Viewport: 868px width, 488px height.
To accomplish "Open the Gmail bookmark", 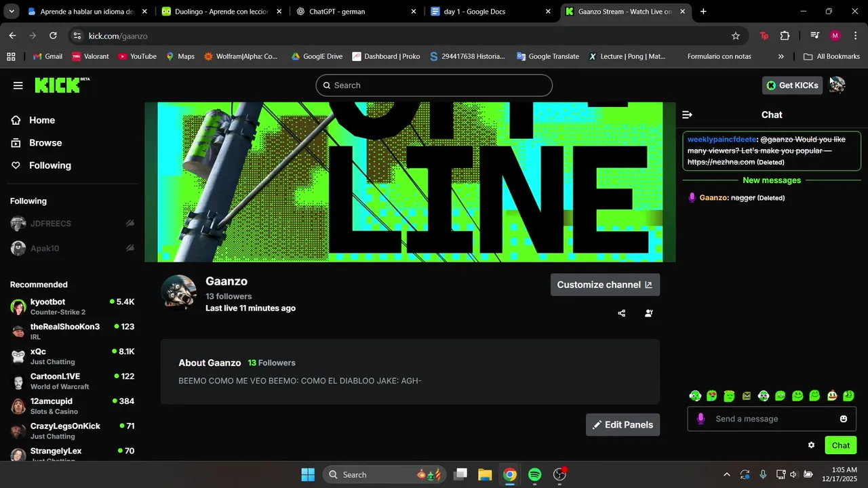I will point(47,56).
